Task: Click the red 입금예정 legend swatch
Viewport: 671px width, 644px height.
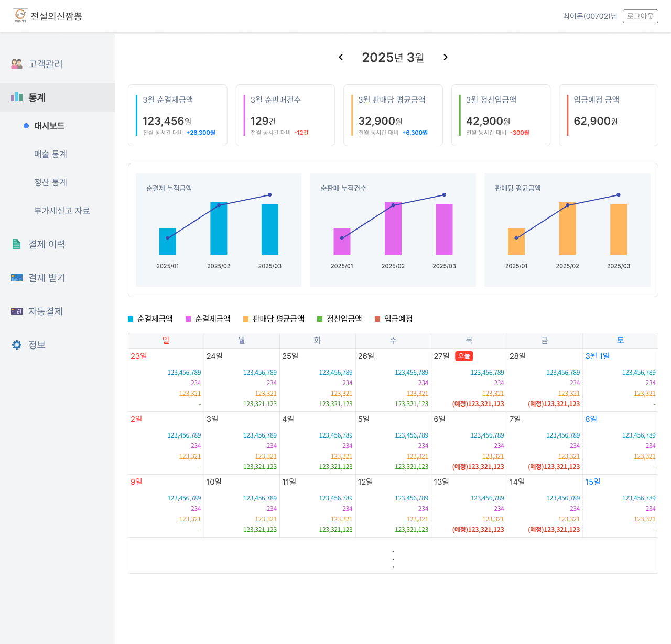Action: (x=377, y=319)
